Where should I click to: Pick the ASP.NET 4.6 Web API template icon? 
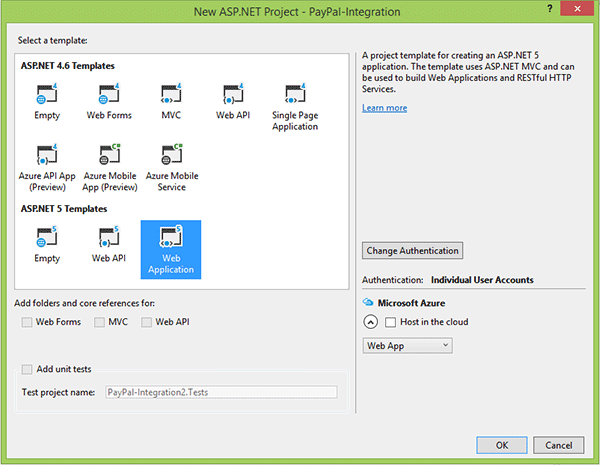tap(233, 94)
